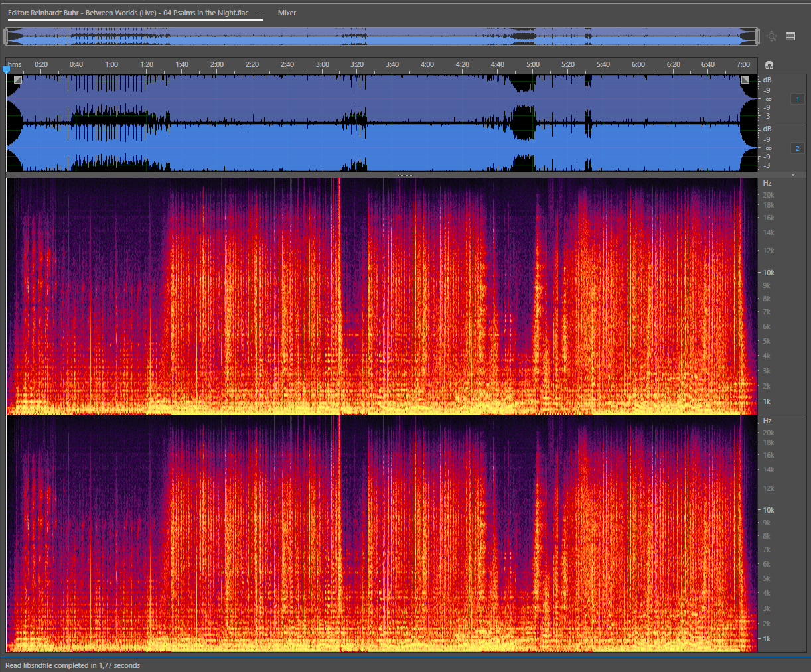Toggle the snapping magnet icon
Screen dimensions: 811x672
[x=769, y=65]
